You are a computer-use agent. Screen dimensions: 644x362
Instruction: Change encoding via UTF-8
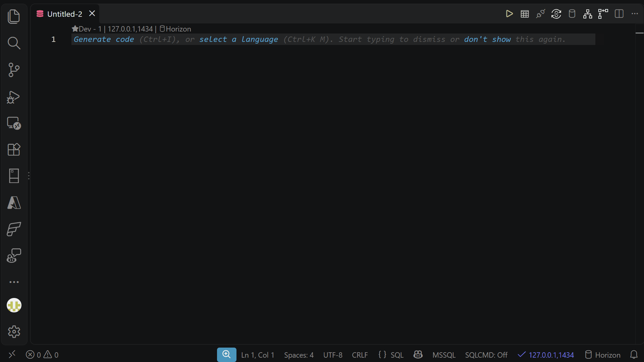(x=333, y=355)
